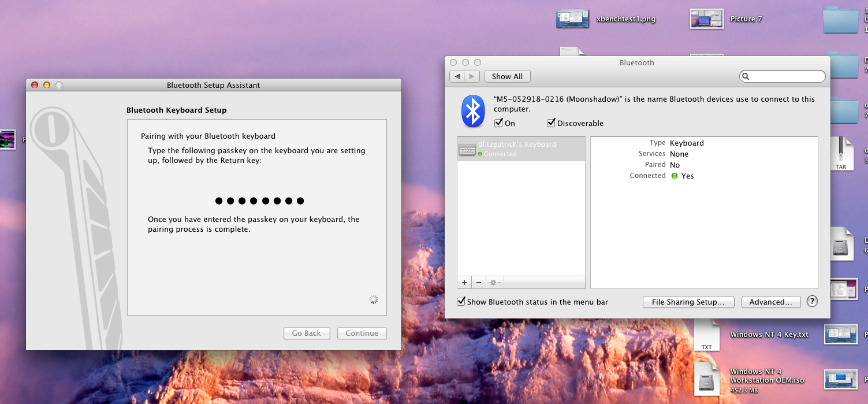Image resolution: width=868 pixels, height=404 pixels.
Task: Select Windows NT 4 Workstation OEM.iso icon
Action: [x=707, y=379]
